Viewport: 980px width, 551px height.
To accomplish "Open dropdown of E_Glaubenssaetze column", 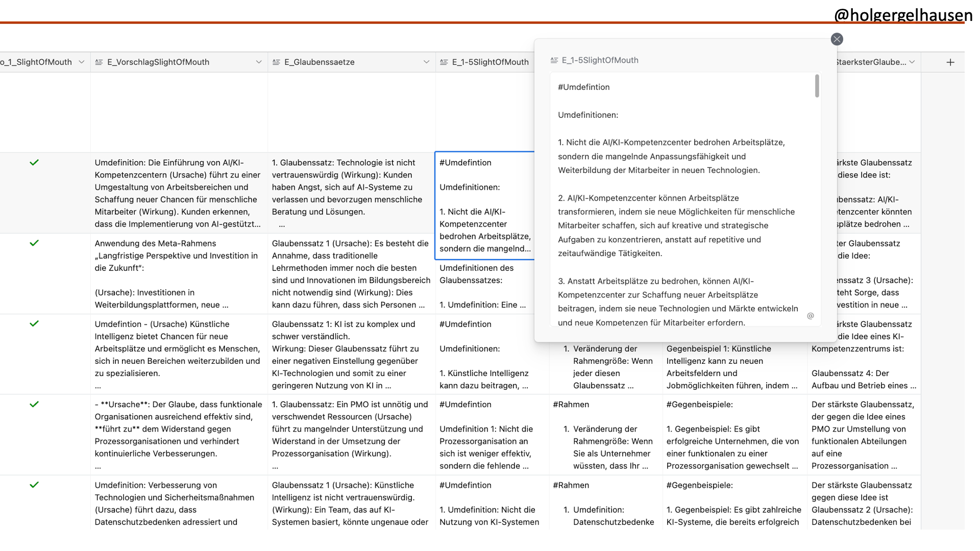I will click(x=426, y=62).
